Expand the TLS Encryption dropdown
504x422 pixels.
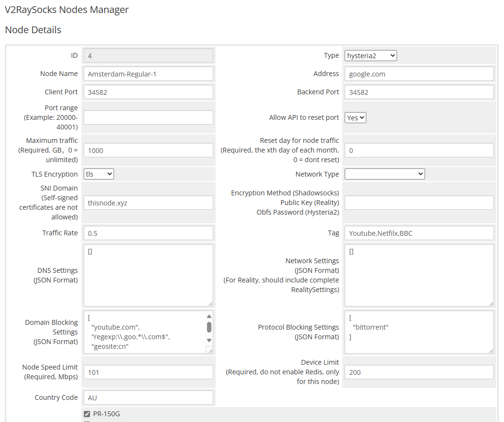click(99, 174)
